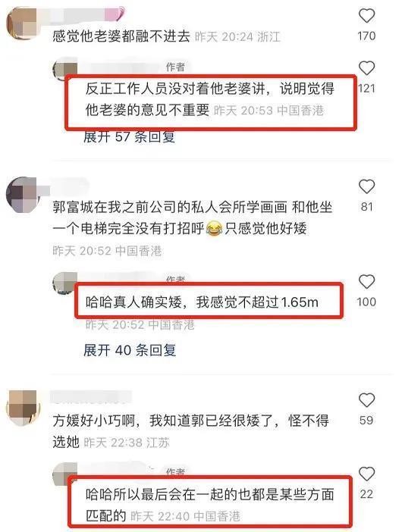The width and height of the screenshot is (405, 532).
Task: Like the 方媛好小巧 comment with 59 likes
Action: point(366,400)
